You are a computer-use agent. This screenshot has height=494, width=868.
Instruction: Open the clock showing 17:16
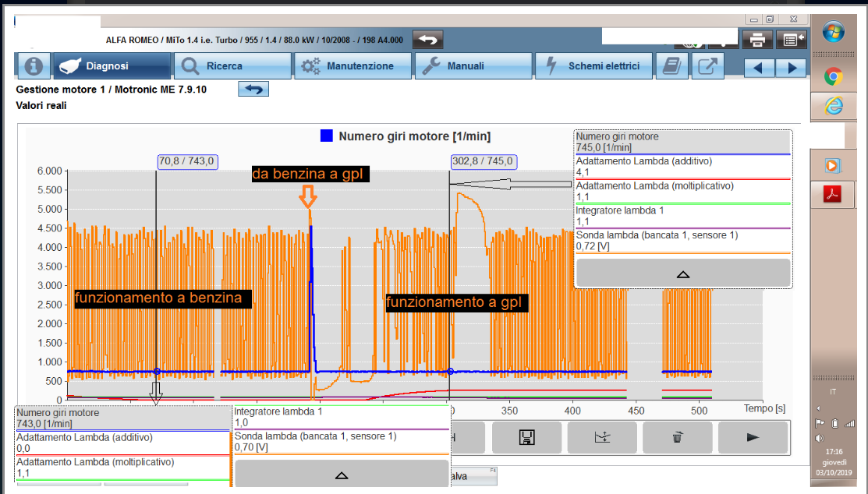pyautogui.click(x=834, y=451)
